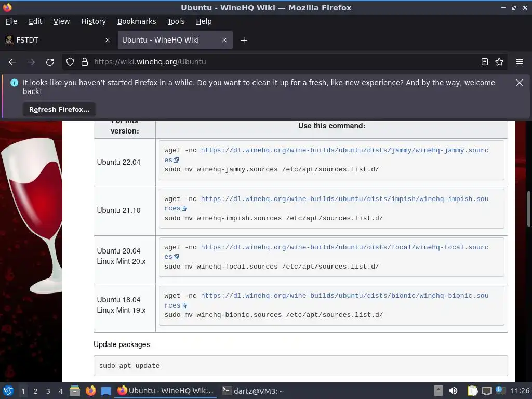Click the sudo mv winehq-jammy.sources line
The height and width of the screenshot is (399, 532).
coord(271,170)
